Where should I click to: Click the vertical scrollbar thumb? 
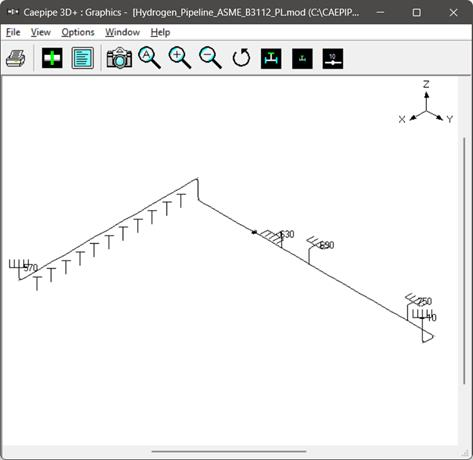click(x=464, y=261)
